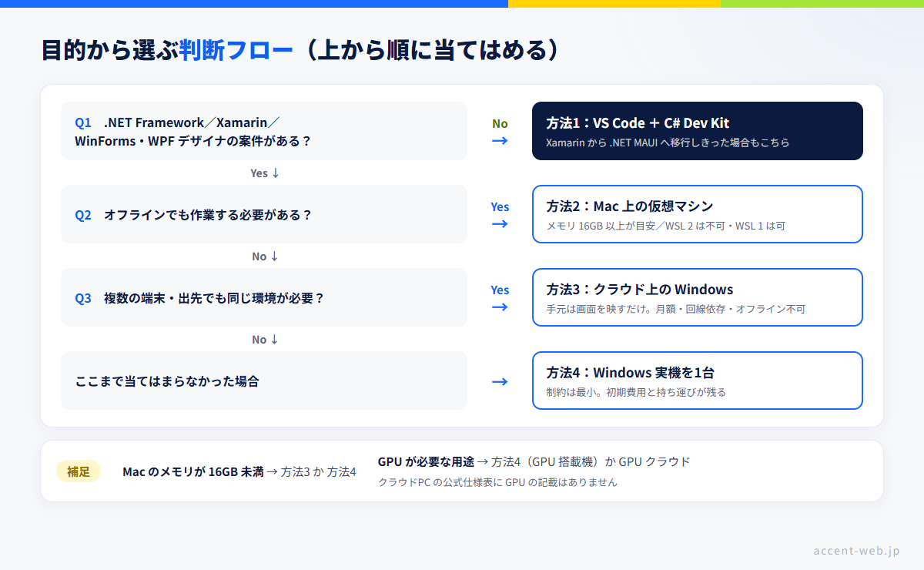Click the arrow pointing to 方法3
Image resolution: width=924 pixels, height=570 pixels.
[500, 307]
